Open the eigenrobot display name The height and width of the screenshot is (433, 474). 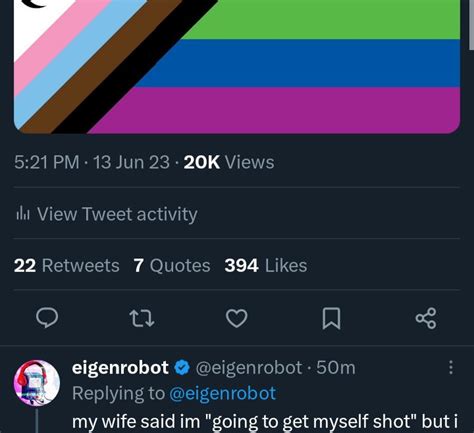click(120, 368)
